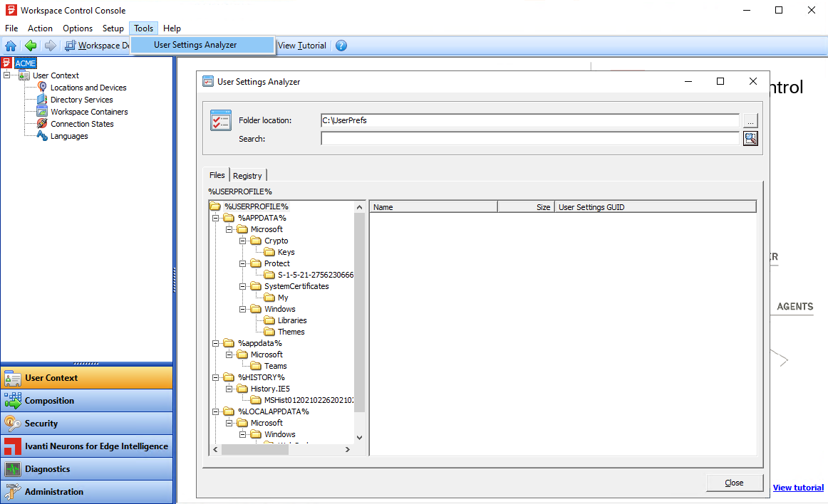Select the %USERPROFILE% root folder

click(x=256, y=206)
